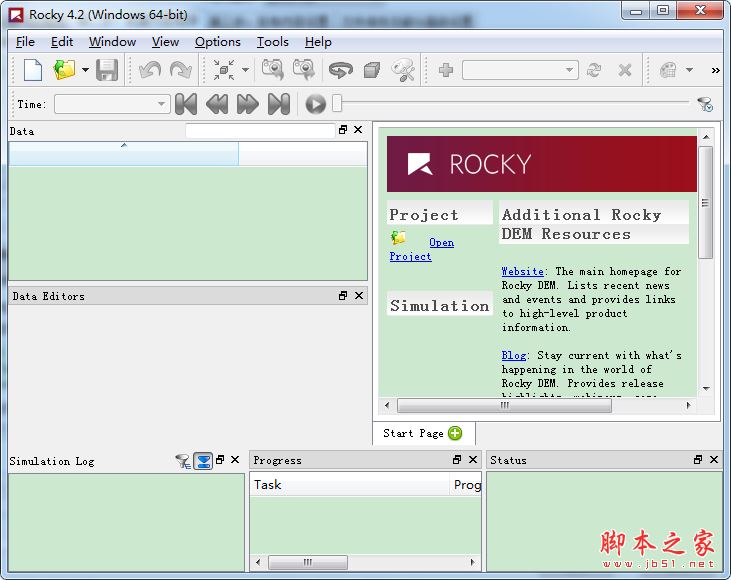This screenshot has width=731, height=580.
Task: Redo the last undone action
Action: tap(181, 70)
